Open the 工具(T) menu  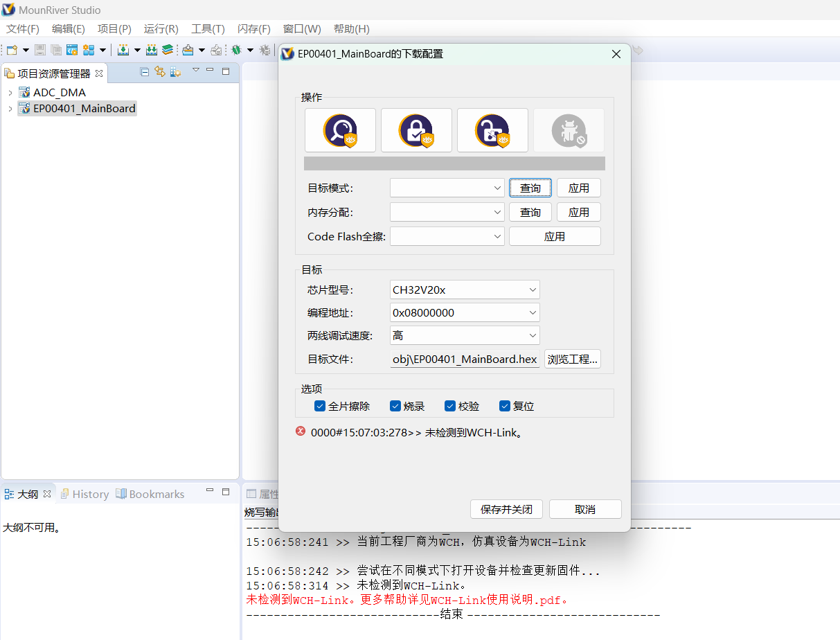pos(208,28)
